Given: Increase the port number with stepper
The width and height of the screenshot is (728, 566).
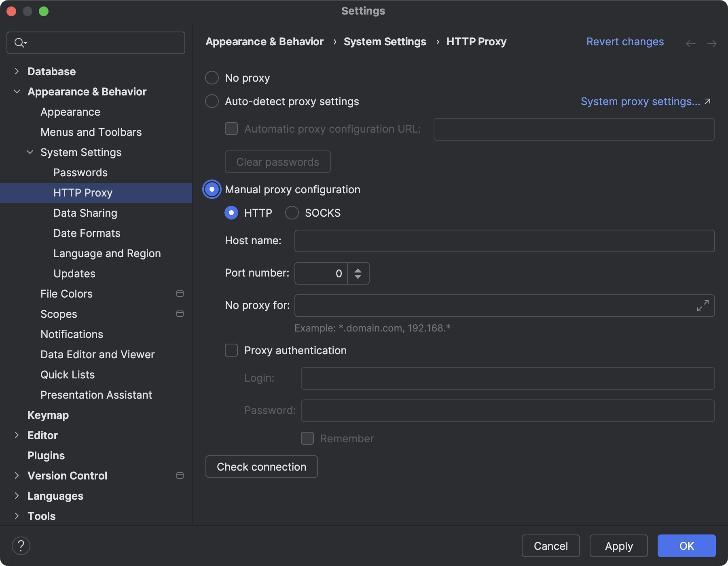Looking at the screenshot, I should (358, 270).
